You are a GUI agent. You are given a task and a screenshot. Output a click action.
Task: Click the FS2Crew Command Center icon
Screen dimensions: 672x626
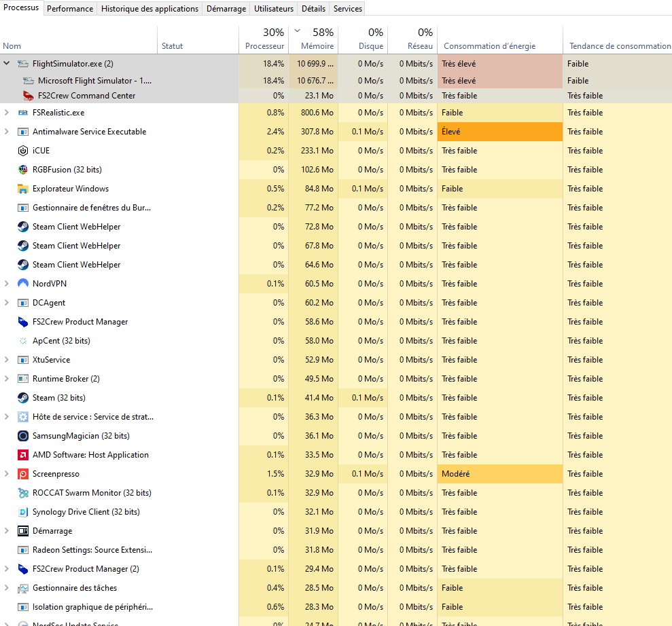[29, 96]
